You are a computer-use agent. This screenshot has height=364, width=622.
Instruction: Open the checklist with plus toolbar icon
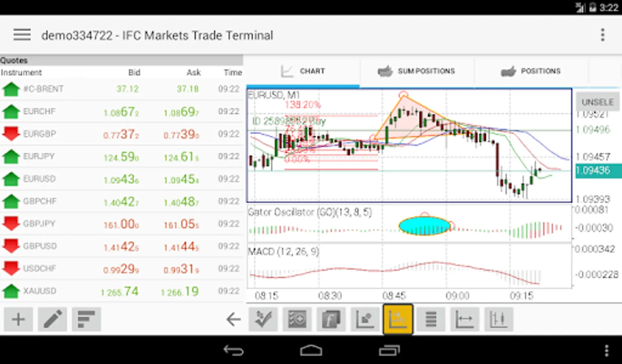click(297, 320)
